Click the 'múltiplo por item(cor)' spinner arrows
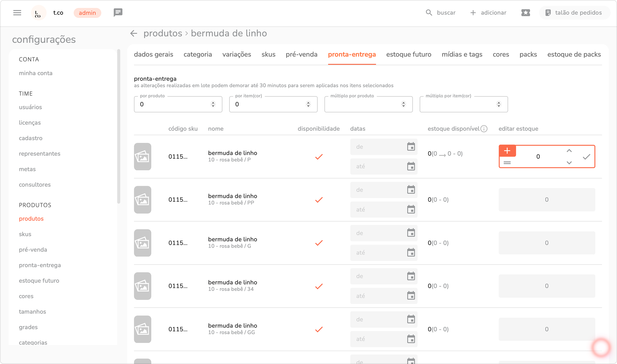The image size is (617, 364). 499,104
